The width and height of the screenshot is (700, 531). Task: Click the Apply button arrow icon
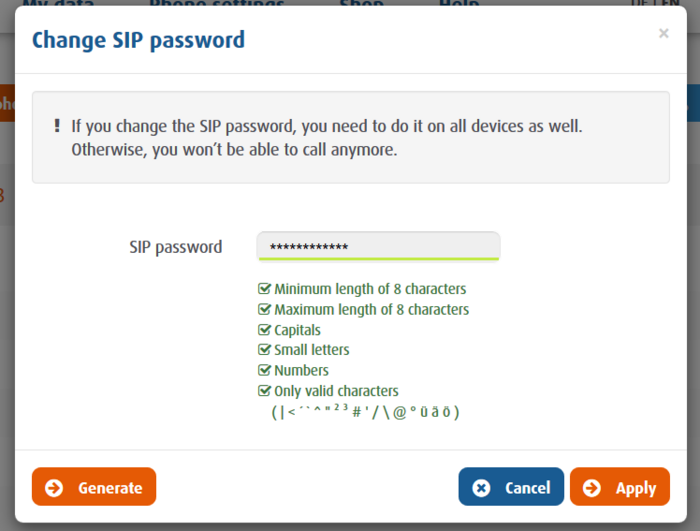[592, 488]
